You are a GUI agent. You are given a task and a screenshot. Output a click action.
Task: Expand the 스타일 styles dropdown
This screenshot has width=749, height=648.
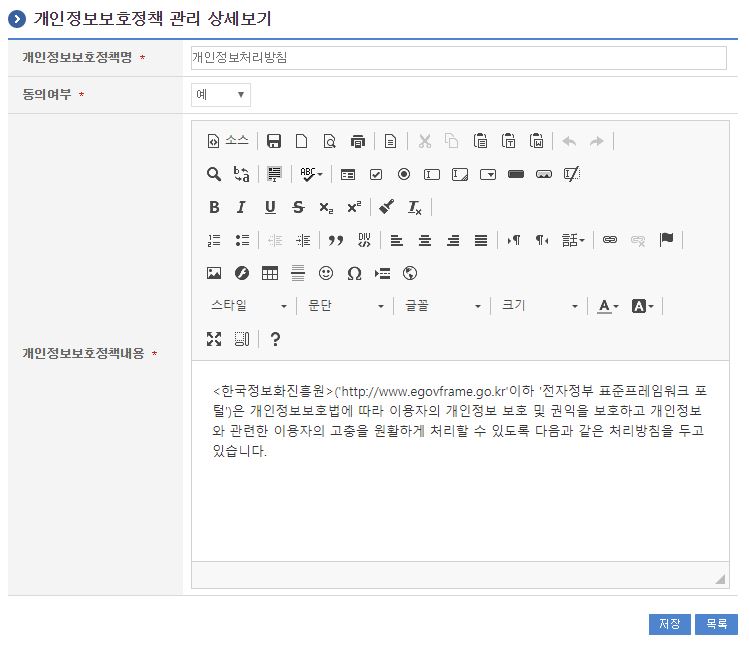[249, 306]
